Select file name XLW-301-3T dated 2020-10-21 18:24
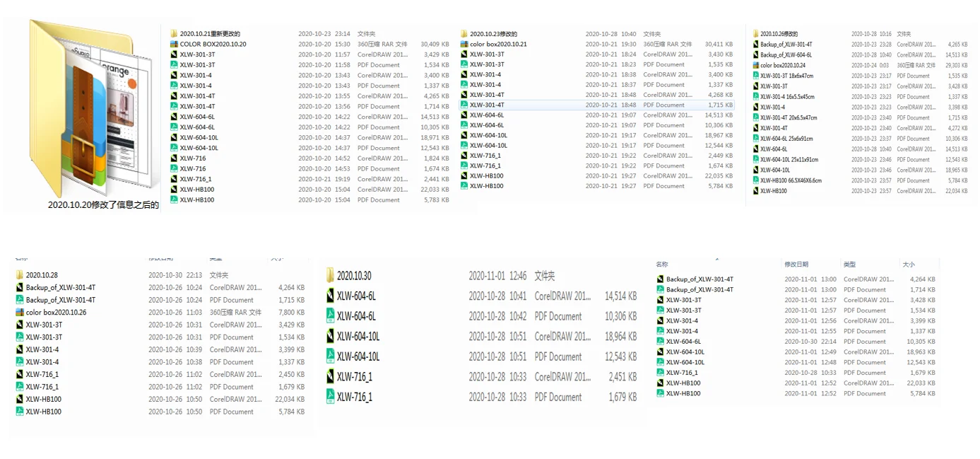Image resolution: width=980 pixels, height=459 pixels. click(487, 54)
